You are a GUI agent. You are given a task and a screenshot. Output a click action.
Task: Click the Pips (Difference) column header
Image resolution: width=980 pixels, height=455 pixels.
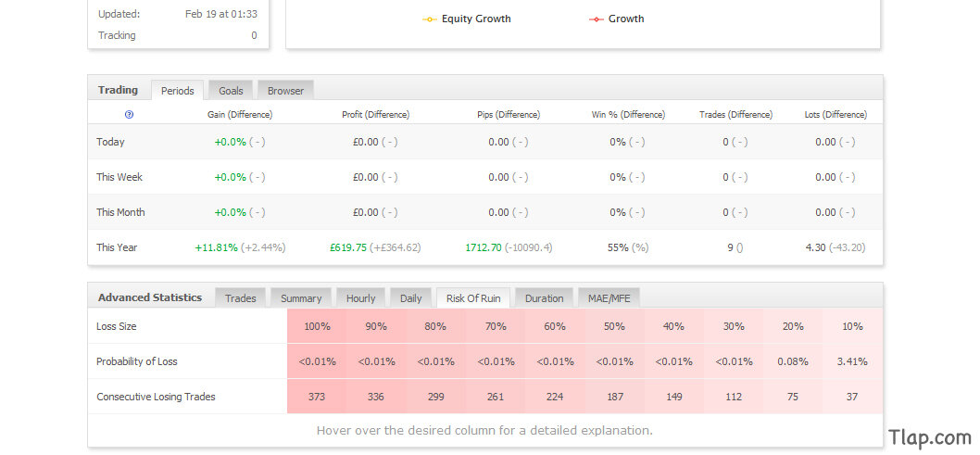point(509,115)
